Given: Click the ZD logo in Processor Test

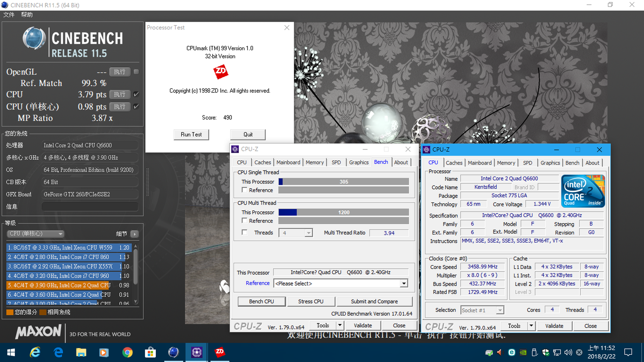Looking at the screenshot, I should click(220, 71).
